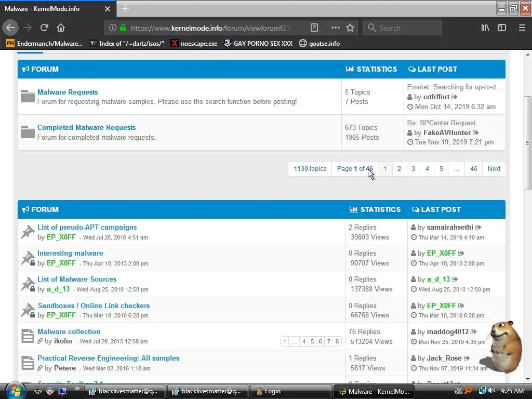Viewport: 532px width, 399px height.
Task: Go to page 5 of topics
Action: click(441, 169)
